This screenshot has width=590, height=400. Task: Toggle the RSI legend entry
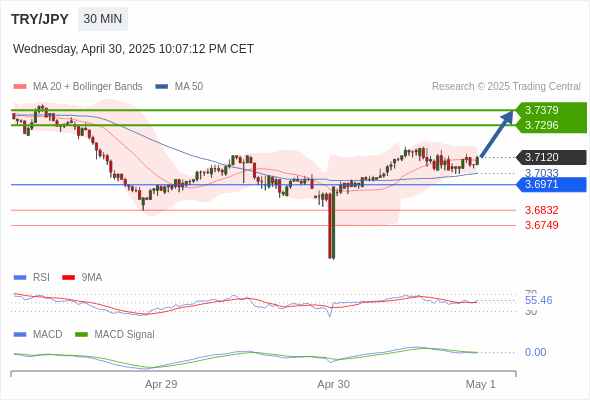click(32, 277)
